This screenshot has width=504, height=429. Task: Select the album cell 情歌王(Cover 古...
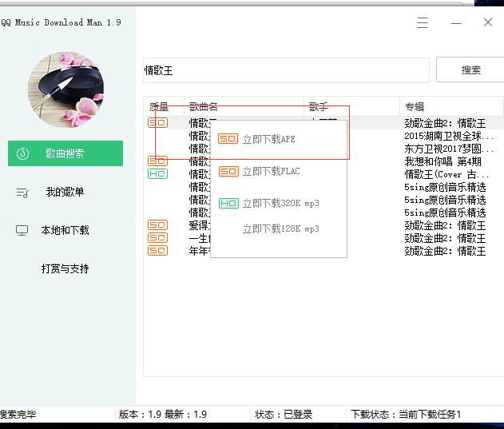(x=446, y=174)
